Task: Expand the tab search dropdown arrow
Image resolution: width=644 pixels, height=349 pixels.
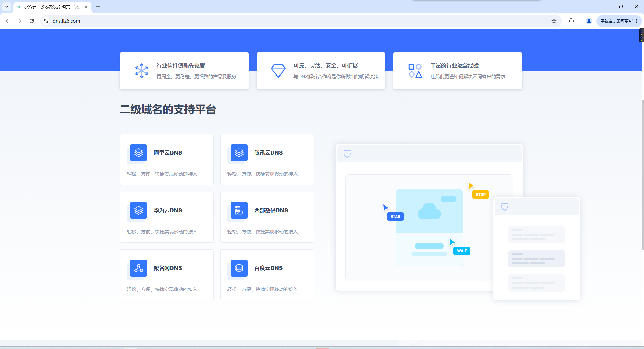Action: [7, 7]
